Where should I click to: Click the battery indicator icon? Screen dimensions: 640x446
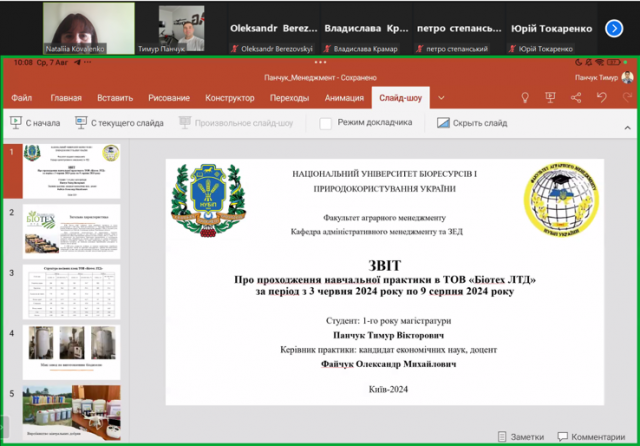[613, 62]
